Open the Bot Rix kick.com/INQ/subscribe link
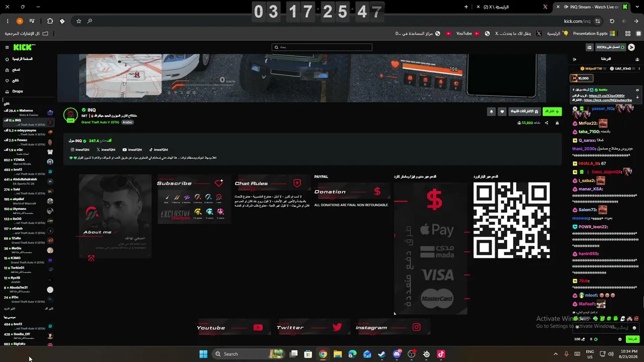Screen dimensions: 644x362 (x=608, y=100)
